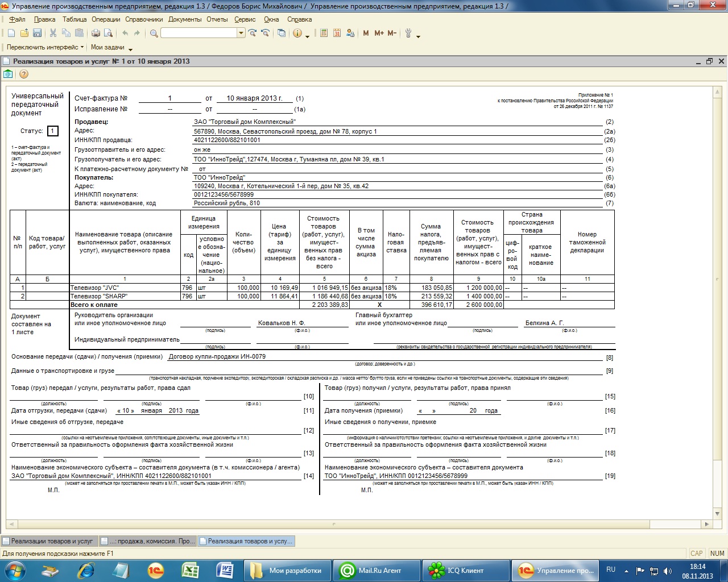The width and height of the screenshot is (728, 582).
Task: Click the Undo arrow icon
Action: 125,34
